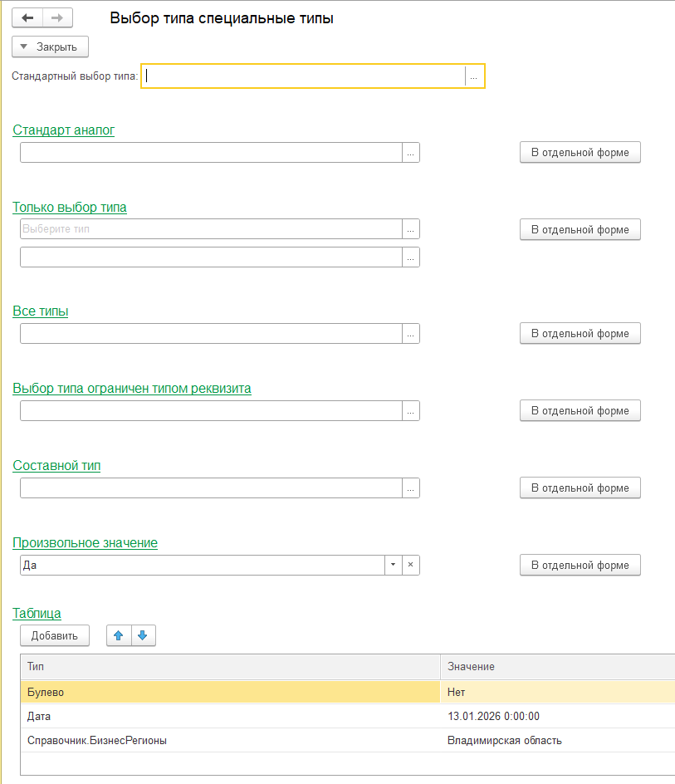
Task: Click В отдельной форме beside Только выбор типа
Action: click(x=580, y=229)
